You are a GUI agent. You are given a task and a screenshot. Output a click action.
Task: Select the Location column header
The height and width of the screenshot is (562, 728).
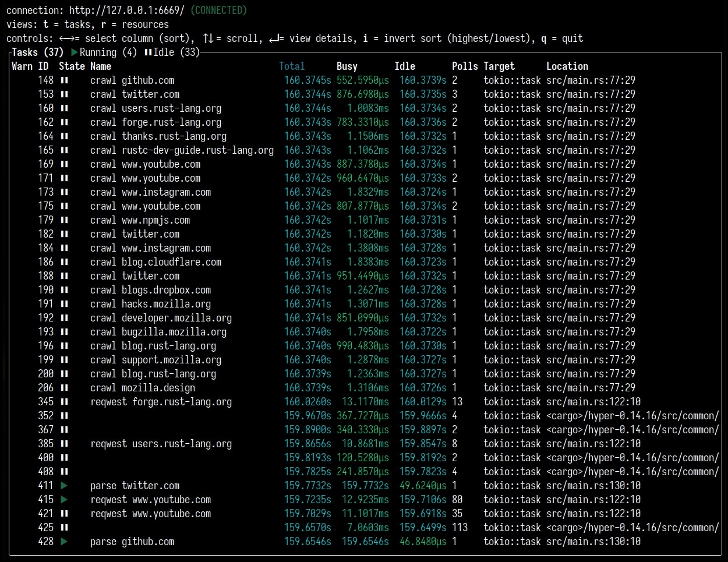point(567,66)
